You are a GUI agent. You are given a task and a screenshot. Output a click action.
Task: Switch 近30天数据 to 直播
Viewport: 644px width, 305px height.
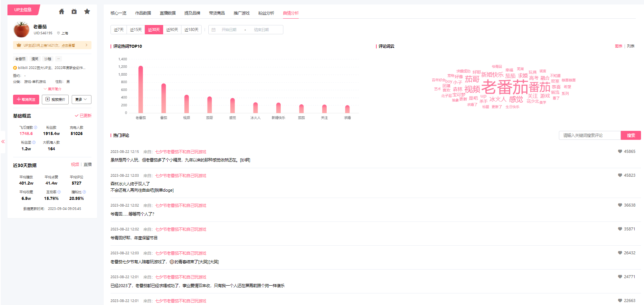[88, 164]
